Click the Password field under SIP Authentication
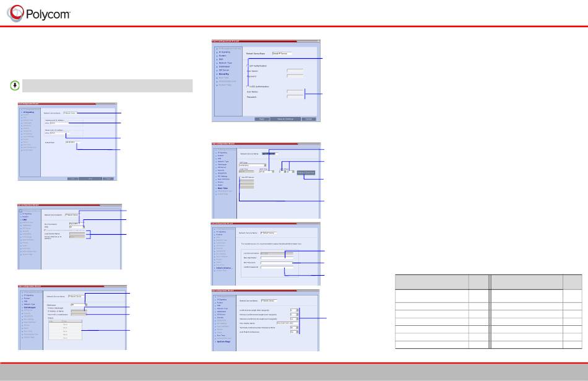 pyautogui.click(x=295, y=76)
